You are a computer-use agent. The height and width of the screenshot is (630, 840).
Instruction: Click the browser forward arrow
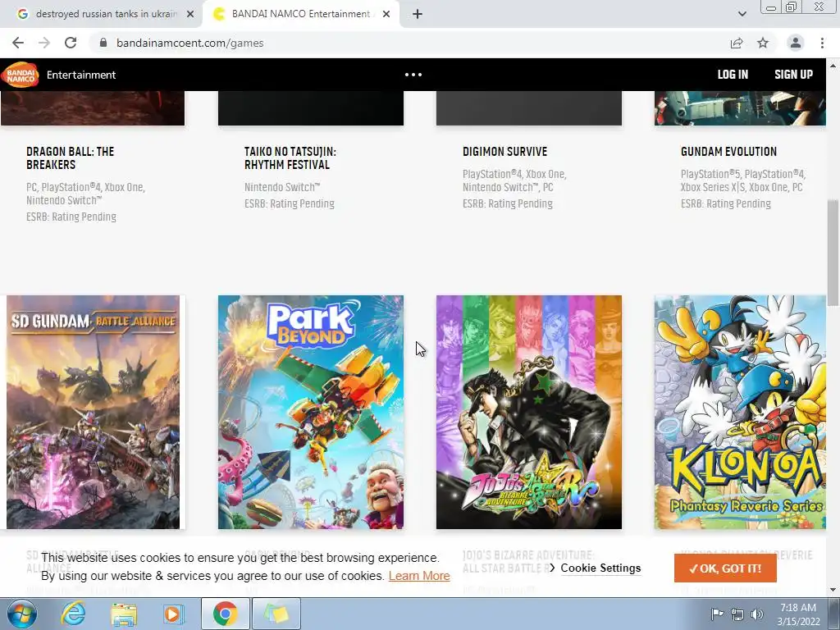click(x=44, y=43)
